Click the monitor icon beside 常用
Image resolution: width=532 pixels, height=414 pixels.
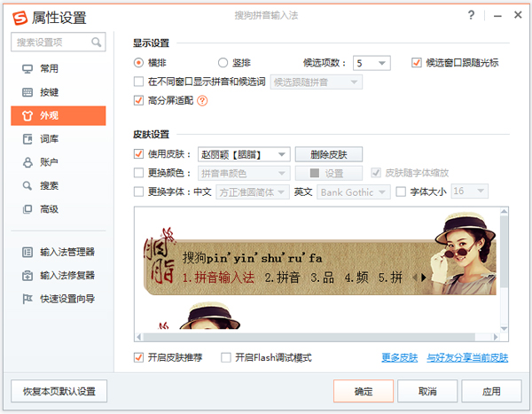pos(27,69)
